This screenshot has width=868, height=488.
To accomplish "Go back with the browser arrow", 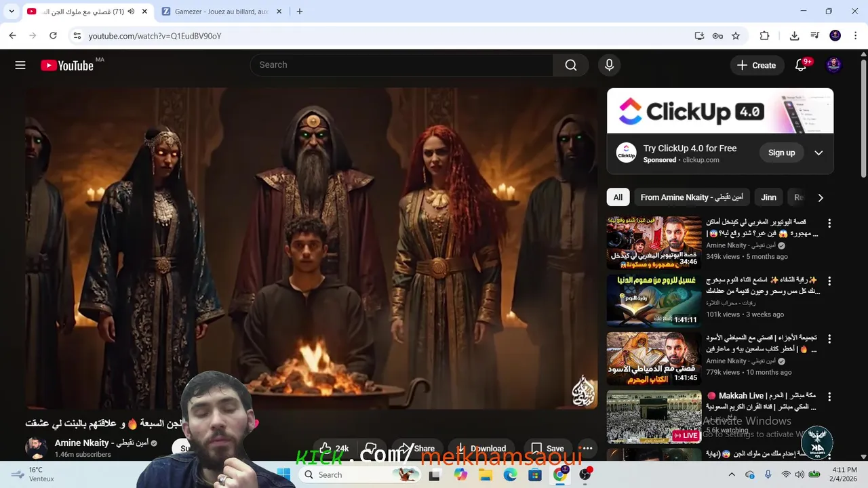I will pos(12,36).
